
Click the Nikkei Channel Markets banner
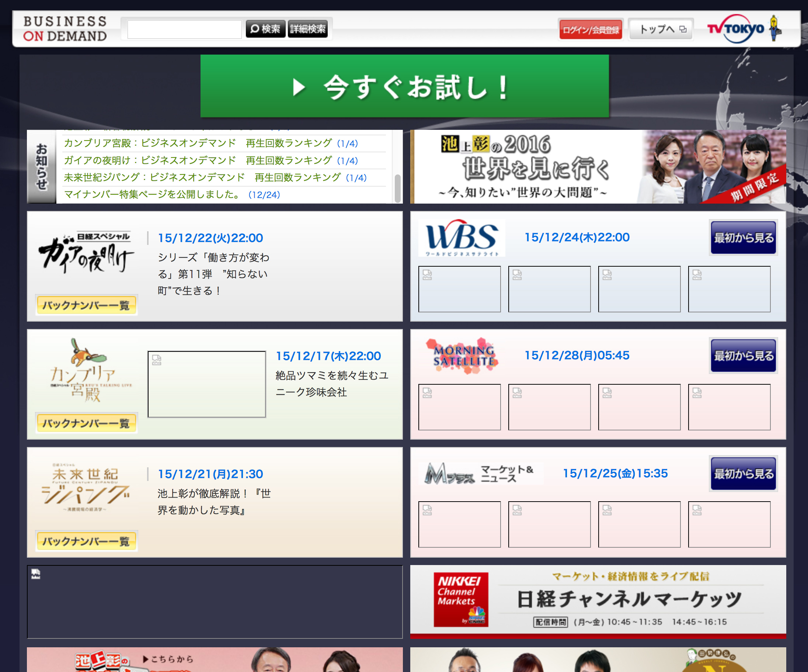[598, 601]
